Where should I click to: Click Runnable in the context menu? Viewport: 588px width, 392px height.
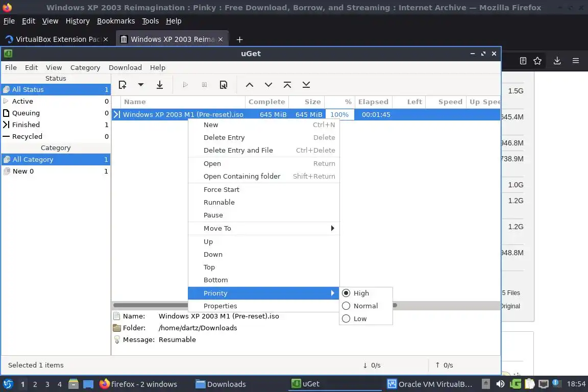pos(263,202)
